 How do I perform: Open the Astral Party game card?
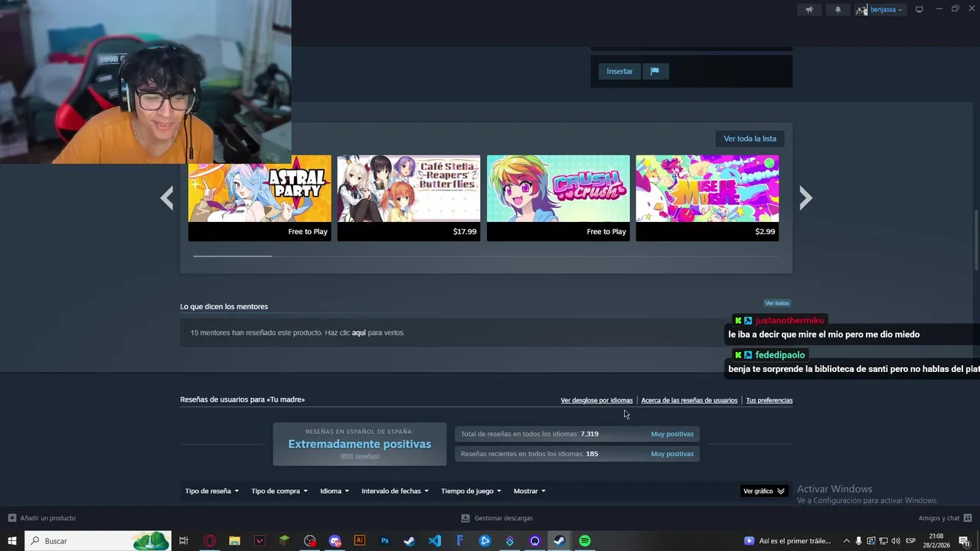260,198
